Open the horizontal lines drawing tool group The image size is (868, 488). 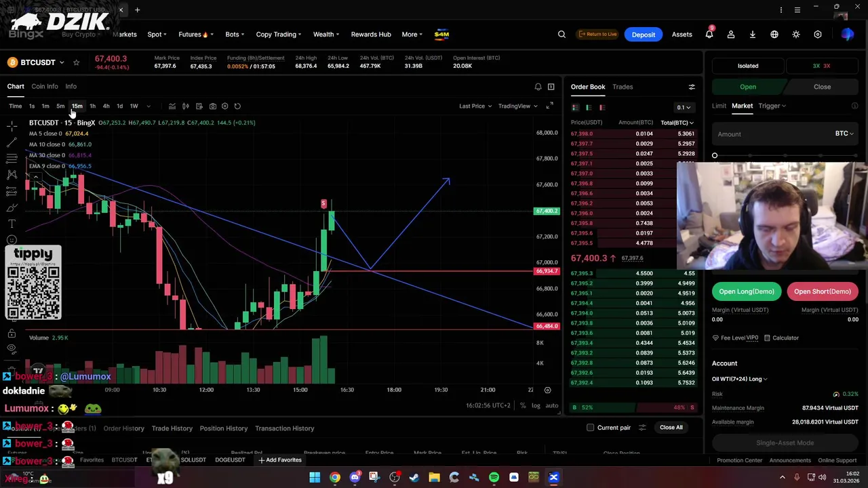[x=12, y=159]
